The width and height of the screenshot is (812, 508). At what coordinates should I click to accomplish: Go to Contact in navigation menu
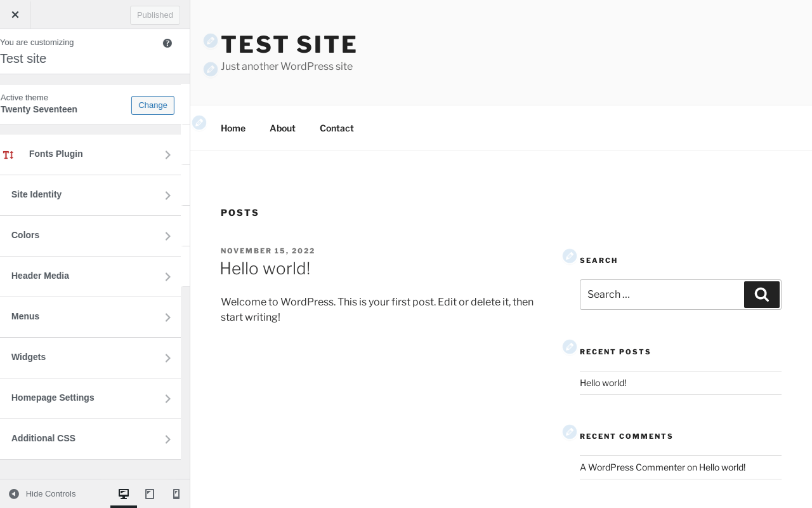pyautogui.click(x=336, y=128)
